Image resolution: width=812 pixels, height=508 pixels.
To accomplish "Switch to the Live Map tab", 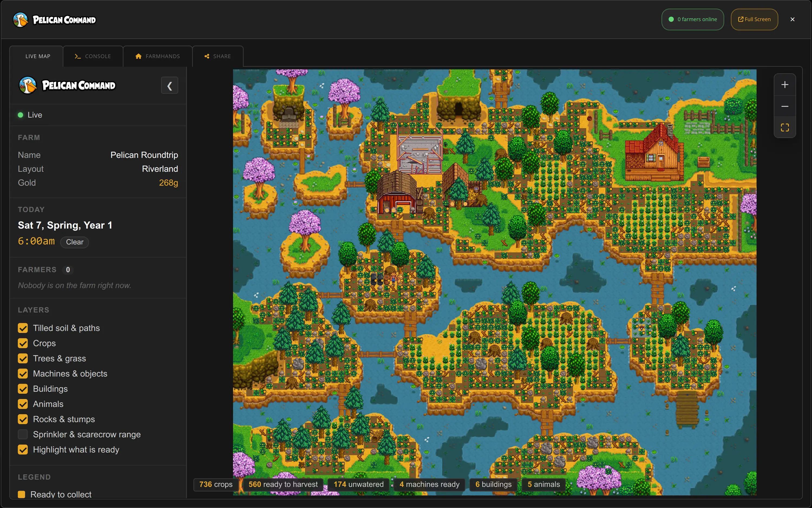I will pos(37,56).
